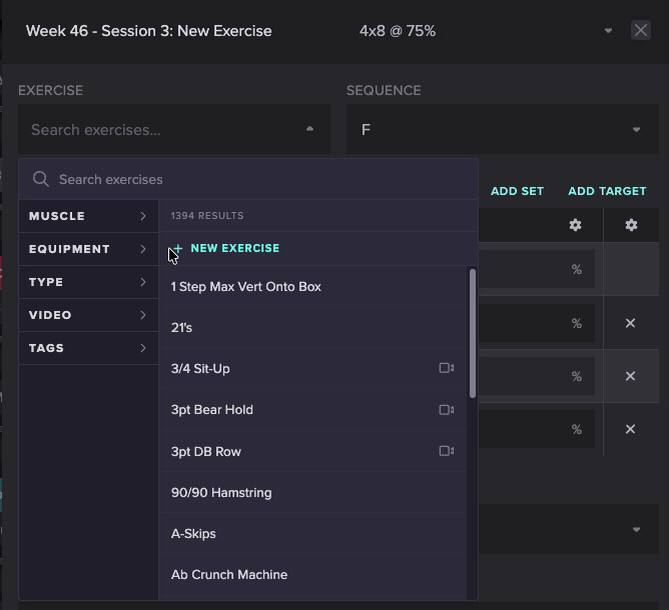Create a New Exercise

click(x=235, y=248)
